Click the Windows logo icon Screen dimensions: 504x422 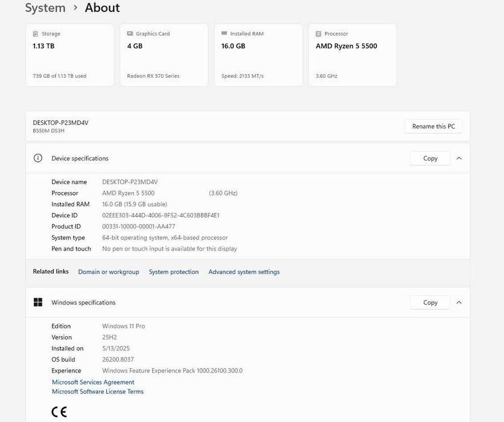coord(38,302)
